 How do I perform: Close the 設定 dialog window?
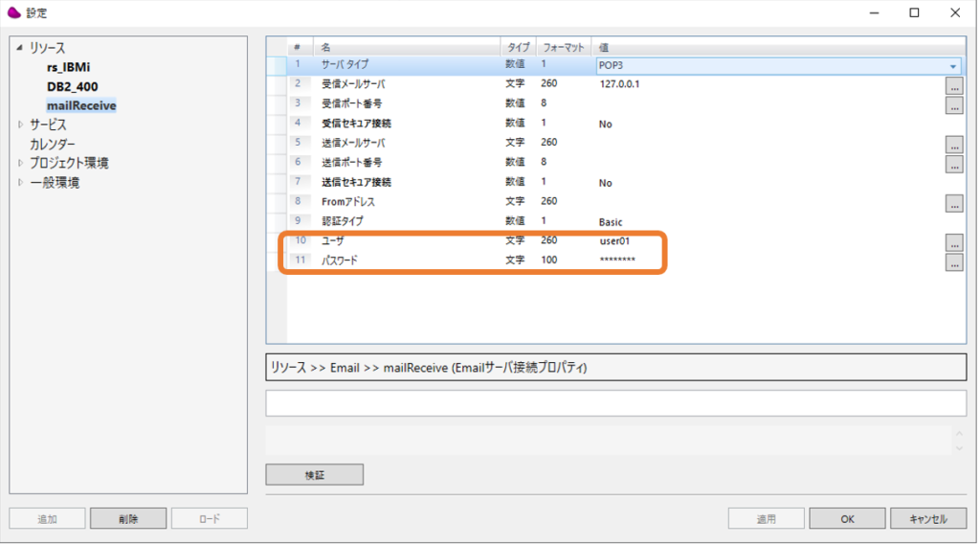955,12
